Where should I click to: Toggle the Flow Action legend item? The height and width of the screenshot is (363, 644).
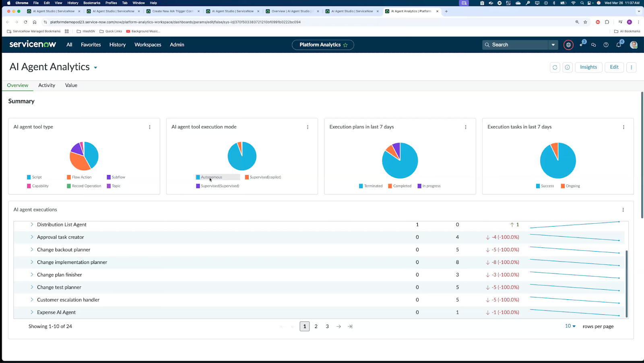click(x=79, y=177)
